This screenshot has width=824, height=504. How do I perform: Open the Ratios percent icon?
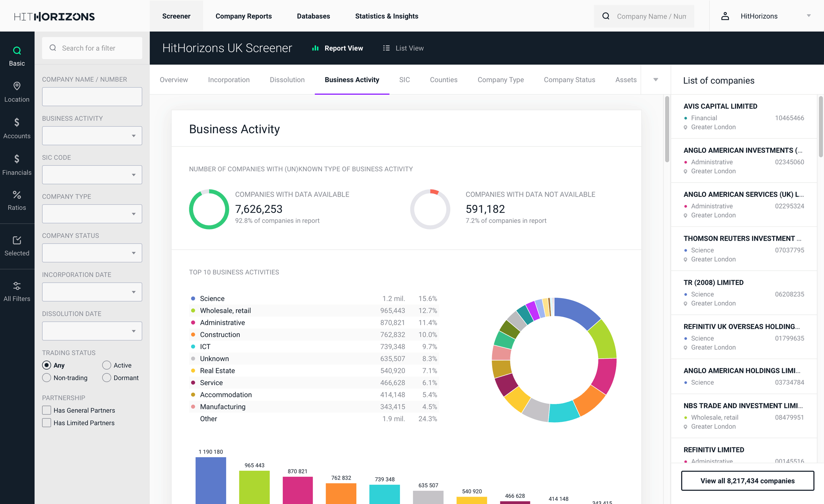[x=17, y=195]
